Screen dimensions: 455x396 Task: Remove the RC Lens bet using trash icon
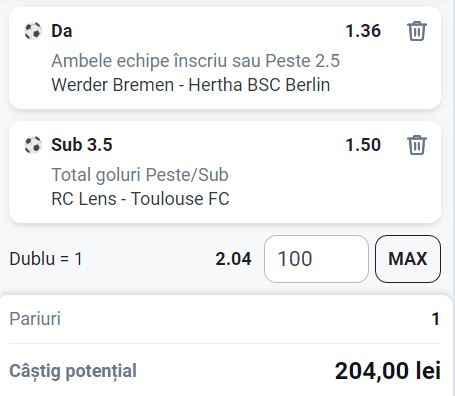coord(417,145)
